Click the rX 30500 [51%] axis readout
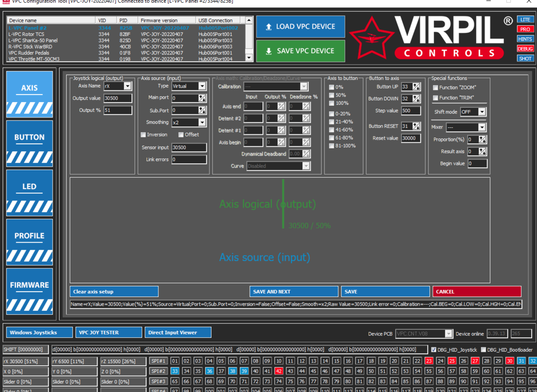Image resolution: width=537 pixels, height=392 pixels. click(26, 361)
